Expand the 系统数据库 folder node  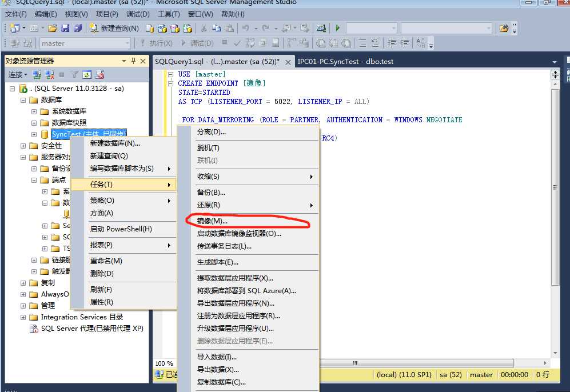(x=34, y=111)
